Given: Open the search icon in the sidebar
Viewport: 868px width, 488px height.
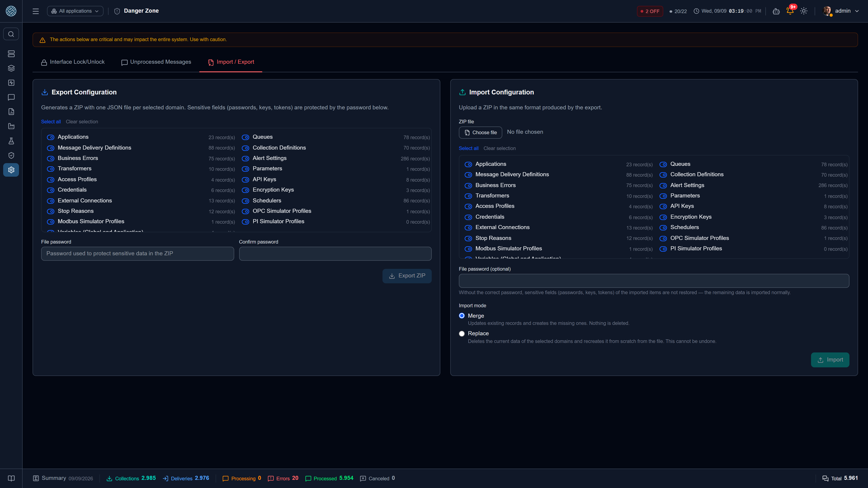Looking at the screenshot, I should click(11, 34).
